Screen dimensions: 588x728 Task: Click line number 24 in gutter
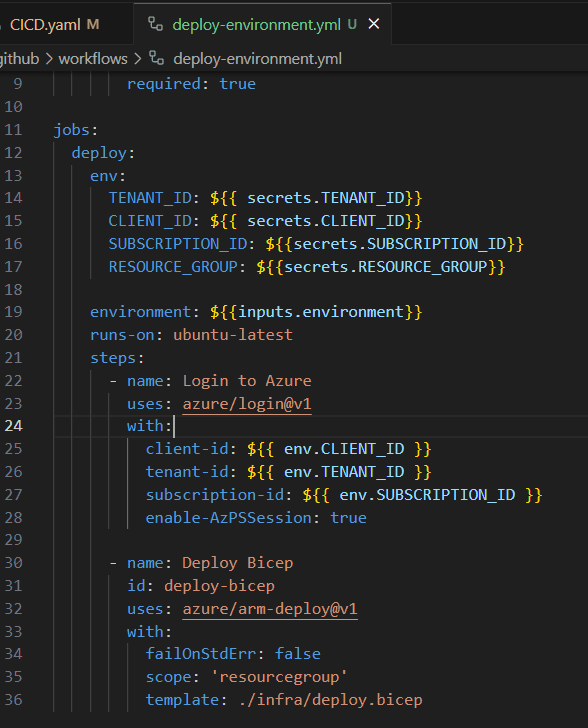point(13,426)
